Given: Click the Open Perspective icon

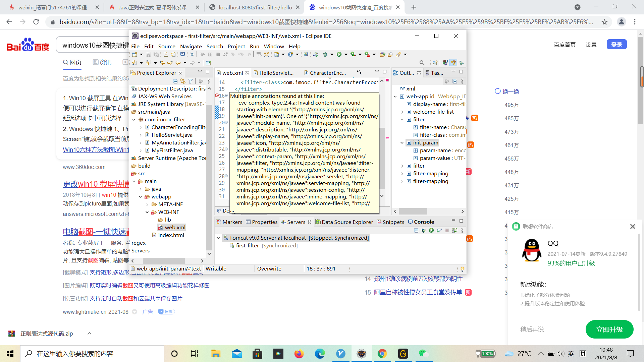Looking at the screenshot, I should point(435,63).
